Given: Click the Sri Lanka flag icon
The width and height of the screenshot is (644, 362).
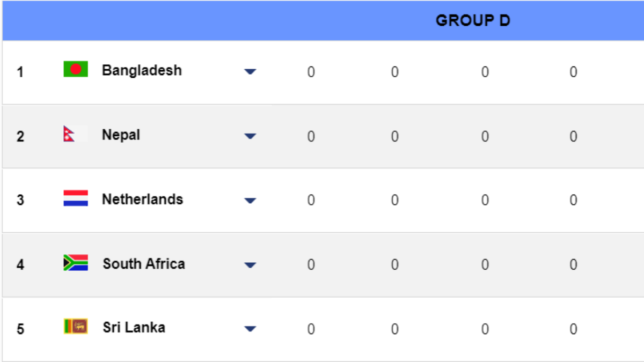Looking at the screenshot, I should pyautogui.click(x=76, y=327).
